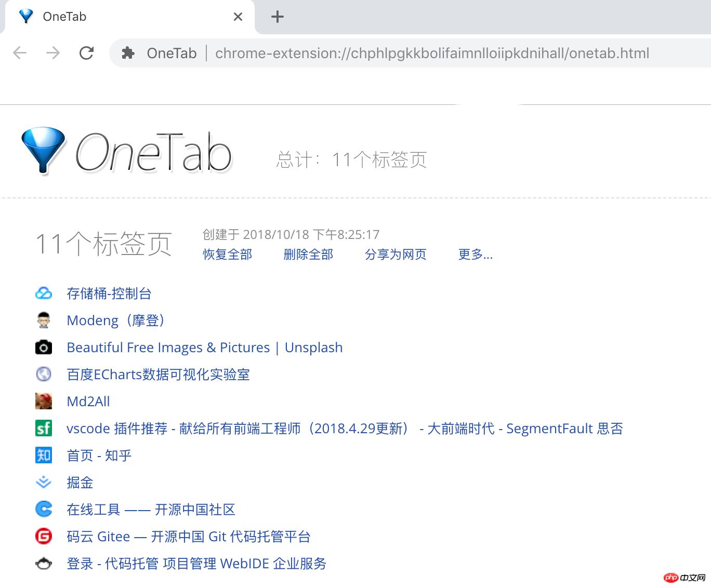
Task: Click the green SegmentFault sf favicon
Action: [44, 429]
